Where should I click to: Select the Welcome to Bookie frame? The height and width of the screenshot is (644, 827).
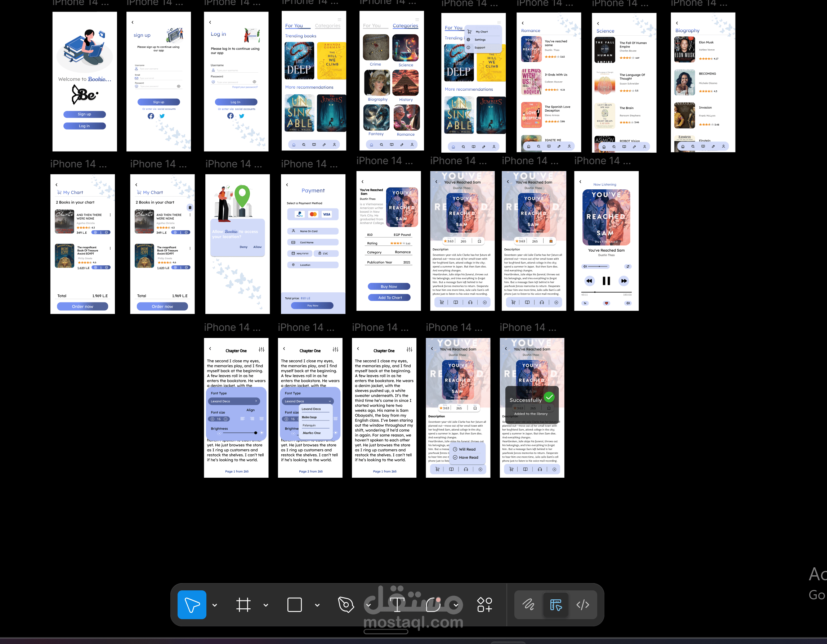pyautogui.click(x=84, y=140)
